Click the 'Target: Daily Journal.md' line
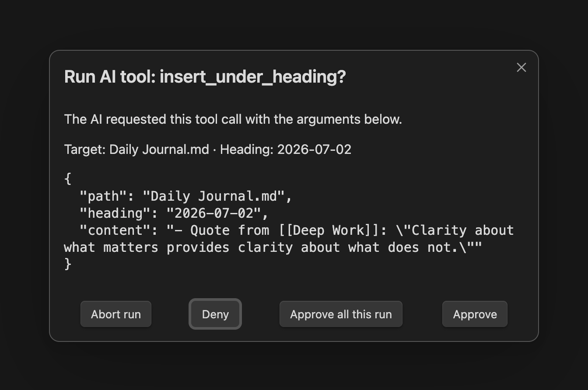This screenshot has width=588, height=390. click(x=207, y=150)
